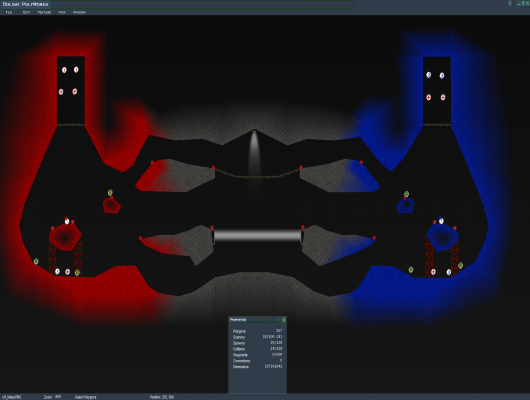530x400 pixels.
Task: Open the Texture menu
Action: tap(44, 12)
